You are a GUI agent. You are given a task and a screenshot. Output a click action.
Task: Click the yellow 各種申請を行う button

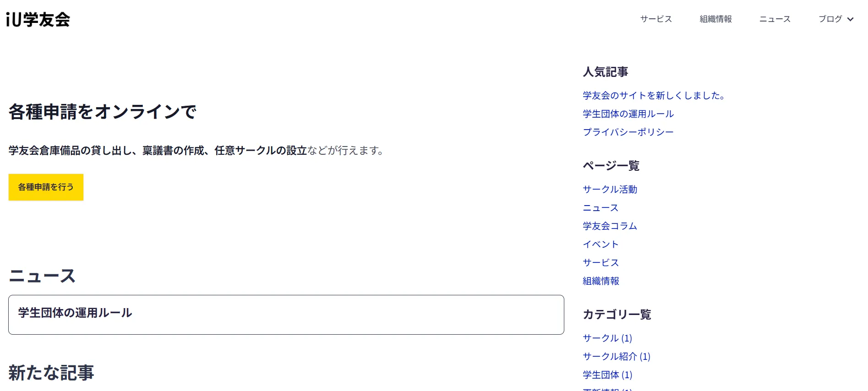(x=46, y=187)
